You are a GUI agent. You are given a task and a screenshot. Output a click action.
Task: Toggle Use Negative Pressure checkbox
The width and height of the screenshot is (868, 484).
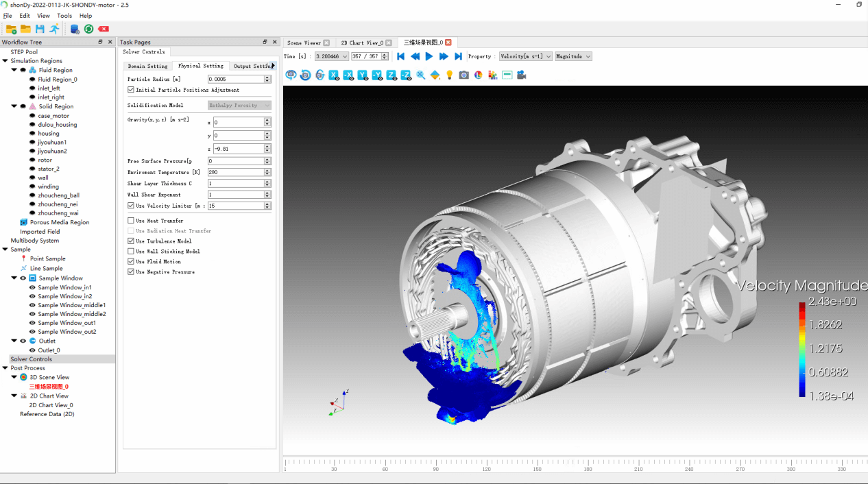(x=131, y=272)
